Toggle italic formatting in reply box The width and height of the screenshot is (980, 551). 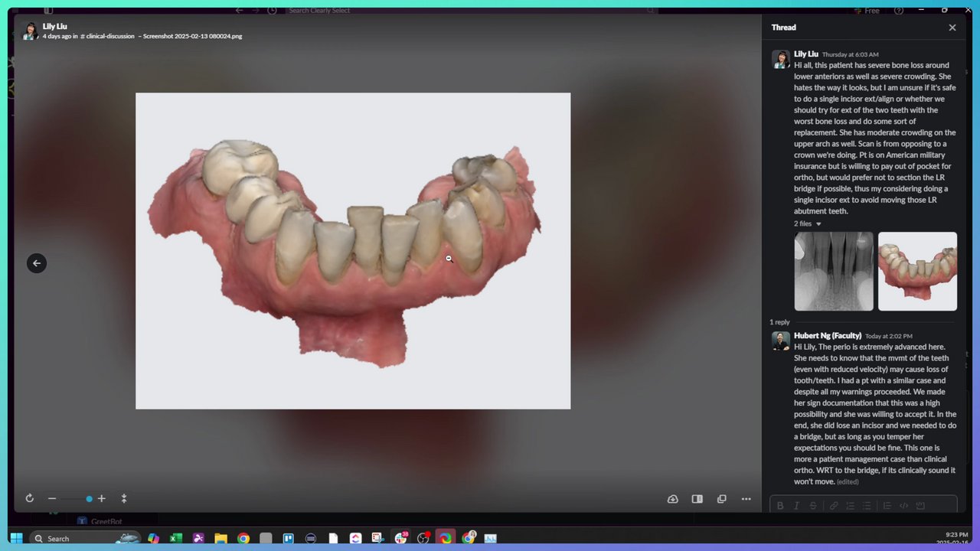(x=796, y=506)
